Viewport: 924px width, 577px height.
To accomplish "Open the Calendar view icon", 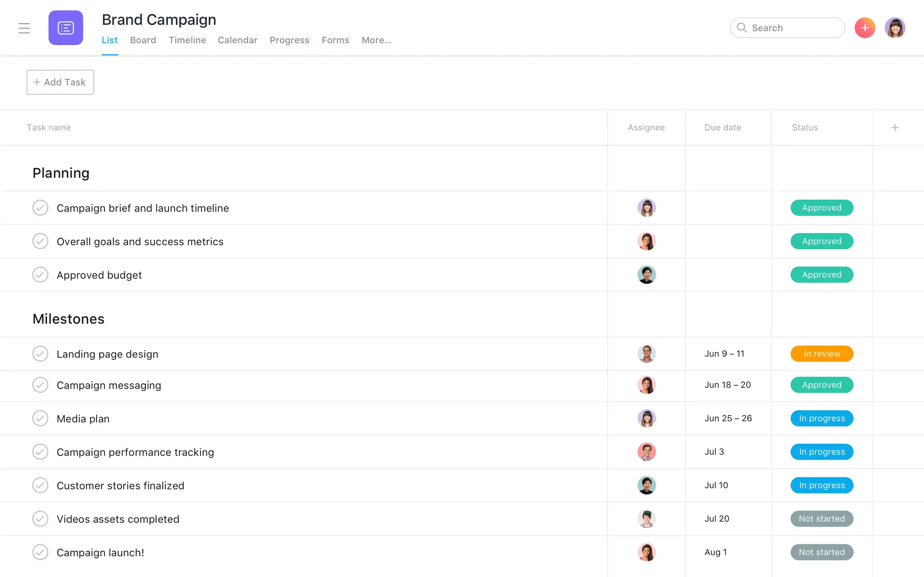I will pos(237,39).
